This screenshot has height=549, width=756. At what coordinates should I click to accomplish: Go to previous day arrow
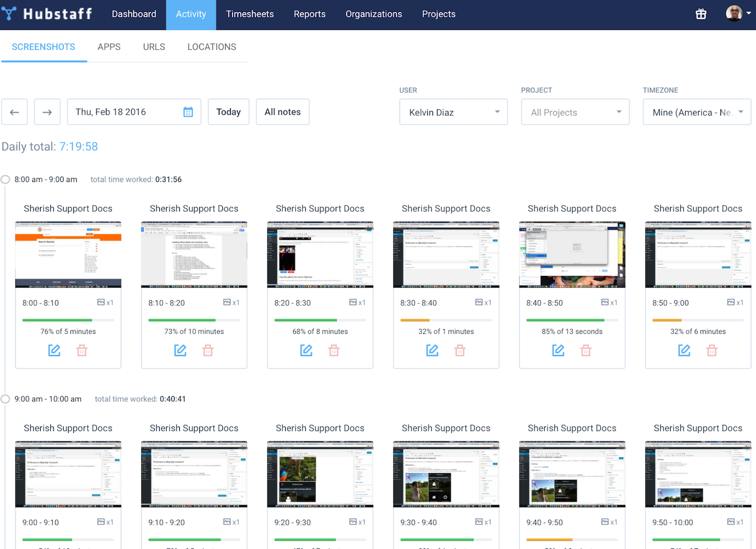14,112
